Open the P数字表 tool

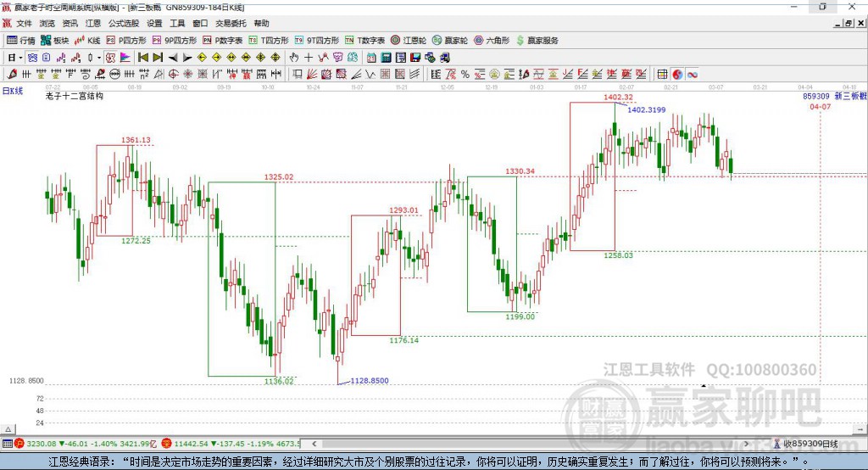point(223,41)
